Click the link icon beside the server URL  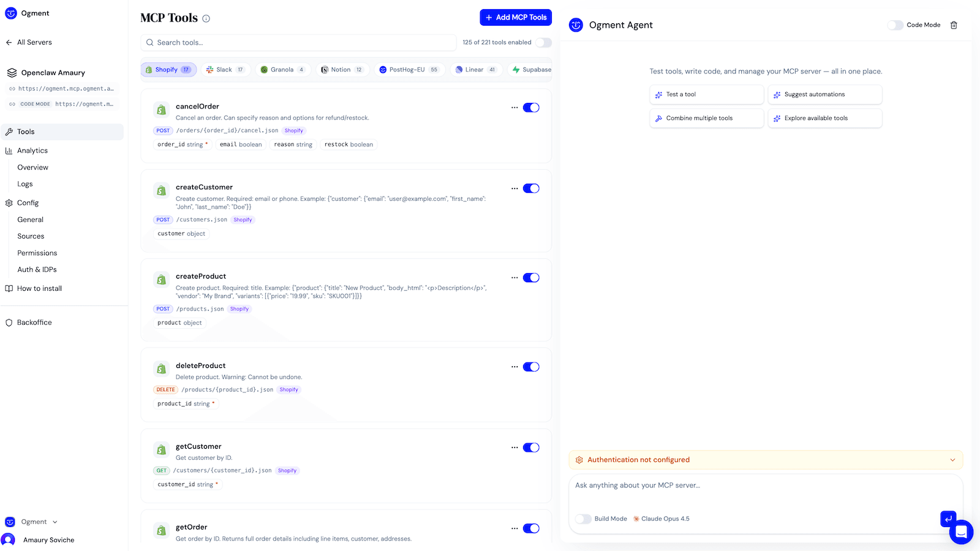coord(12,89)
